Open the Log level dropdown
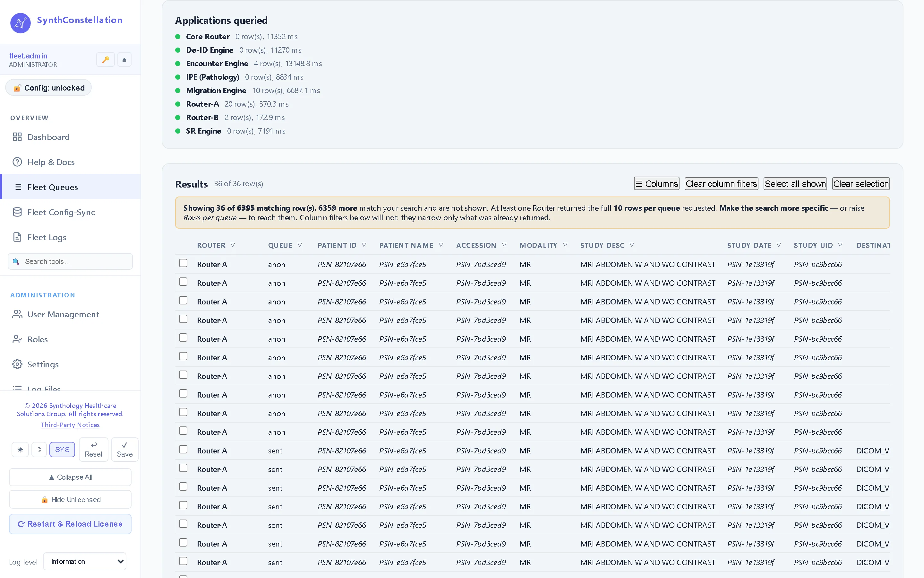Viewport: 924px width, 578px height. point(85,561)
